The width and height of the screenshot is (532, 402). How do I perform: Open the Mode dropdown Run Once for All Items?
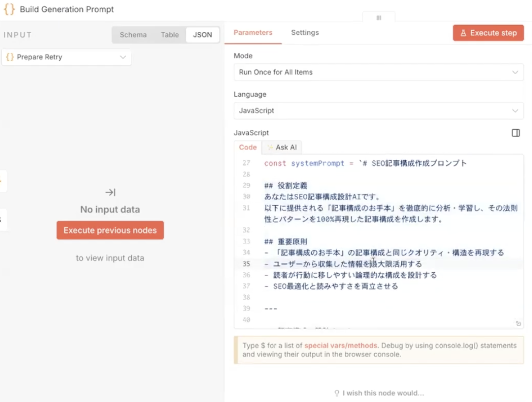click(x=378, y=72)
